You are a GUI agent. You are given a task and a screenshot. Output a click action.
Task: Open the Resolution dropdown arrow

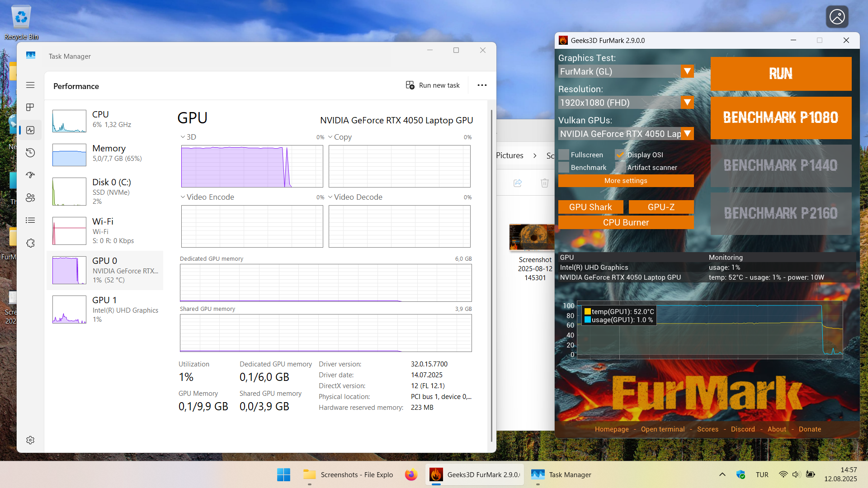pos(687,103)
